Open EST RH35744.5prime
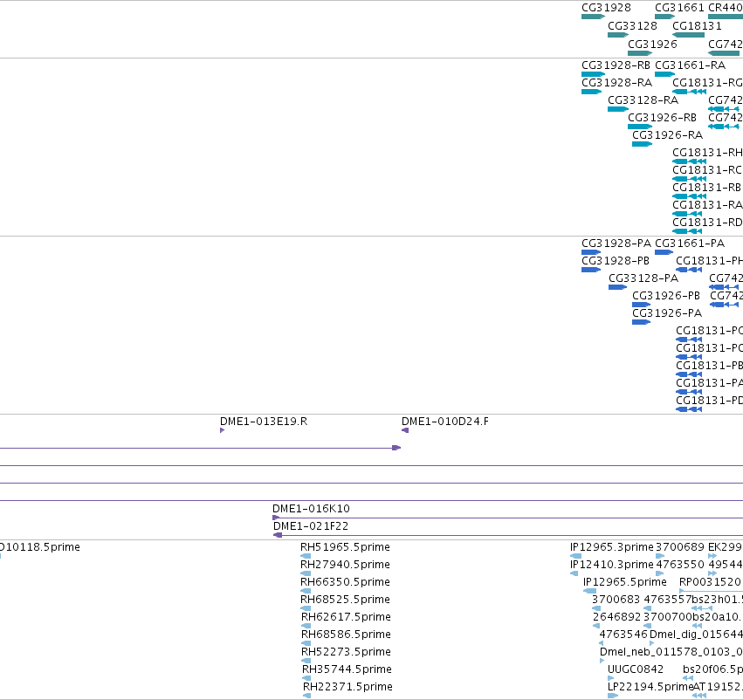 click(306, 679)
